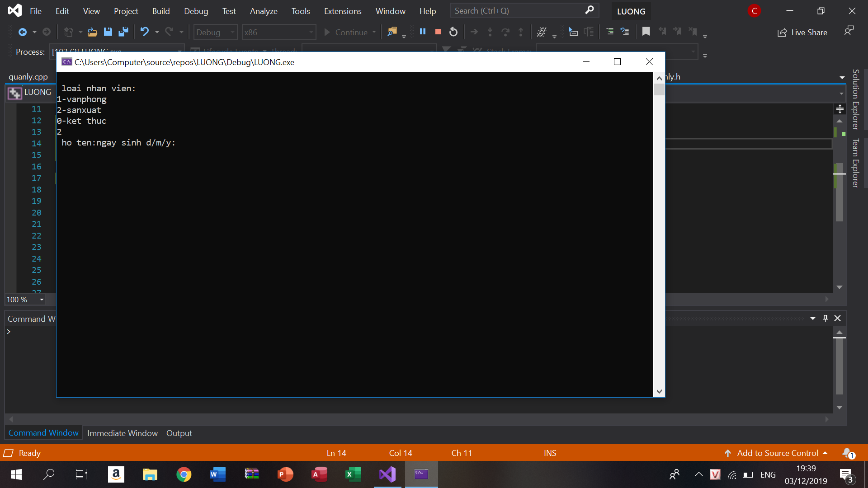Switch to the Immediate Window tab
Image resolution: width=868 pixels, height=488 pixels.
coord(122,433)
